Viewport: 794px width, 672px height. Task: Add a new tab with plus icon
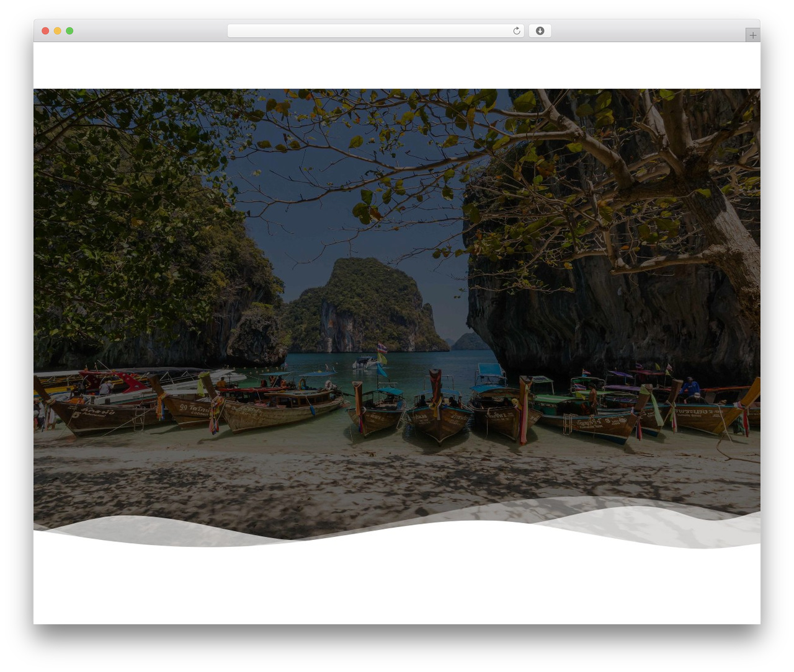(x=752, y=35)
